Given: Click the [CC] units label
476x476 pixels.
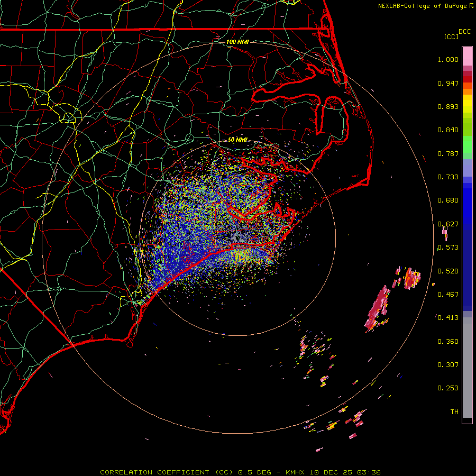Looking at the screenshot, I should pyautogui.click(x=451, y=36).
